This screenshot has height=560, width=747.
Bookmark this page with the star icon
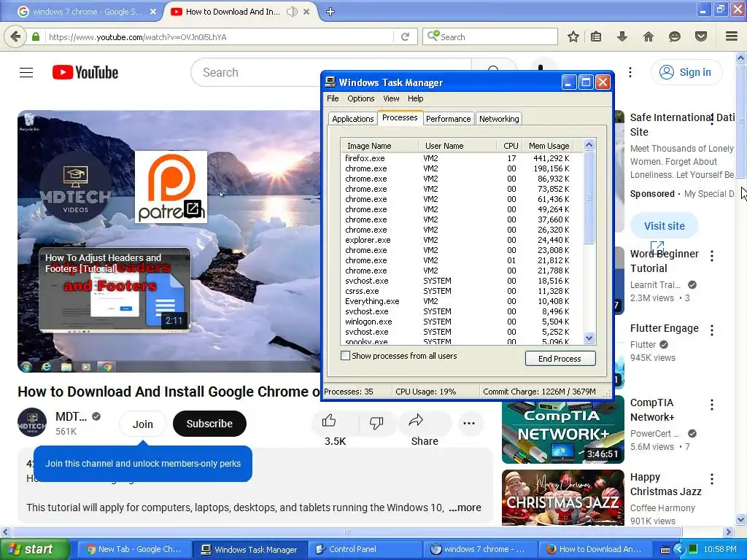(x=573, y=36)
